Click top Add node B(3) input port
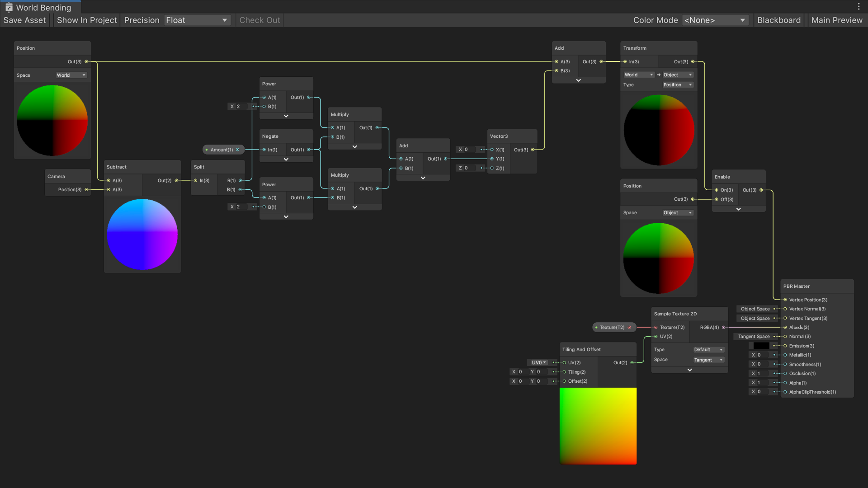 (x=557, y=71)
